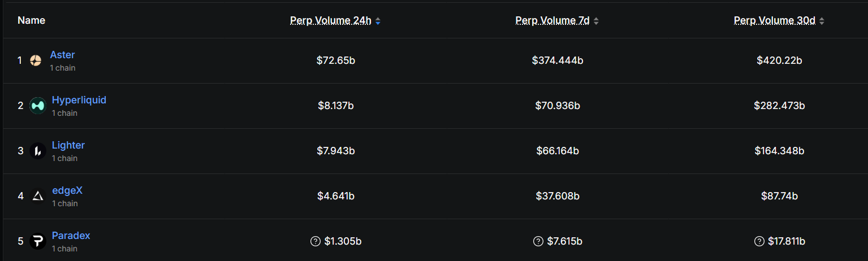Click question mark icon beside Paradex $7.615b

[x=538, y=241]
